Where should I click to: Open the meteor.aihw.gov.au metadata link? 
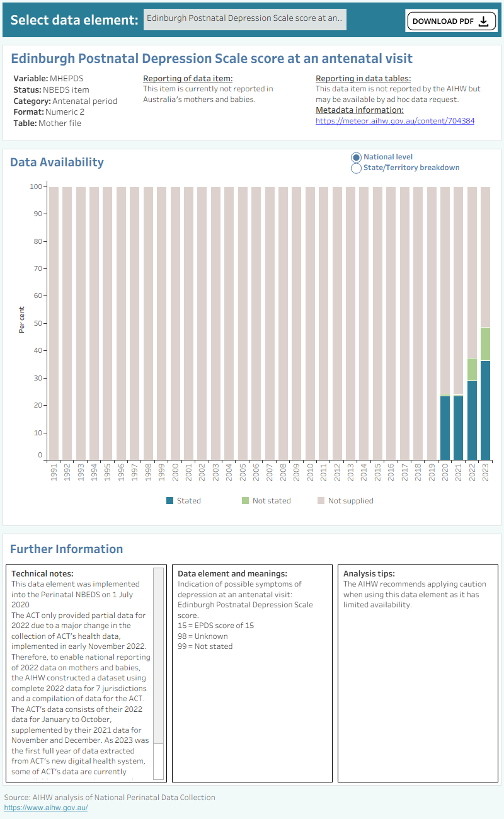point(395,120)
